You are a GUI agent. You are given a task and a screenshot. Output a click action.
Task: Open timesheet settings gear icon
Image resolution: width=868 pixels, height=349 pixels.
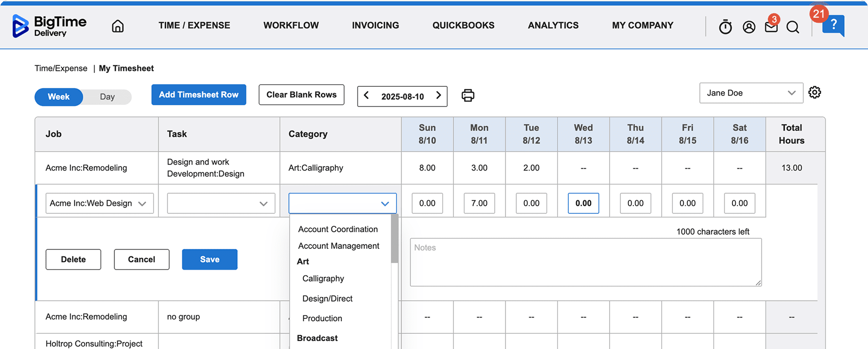(x=815, y=93)
